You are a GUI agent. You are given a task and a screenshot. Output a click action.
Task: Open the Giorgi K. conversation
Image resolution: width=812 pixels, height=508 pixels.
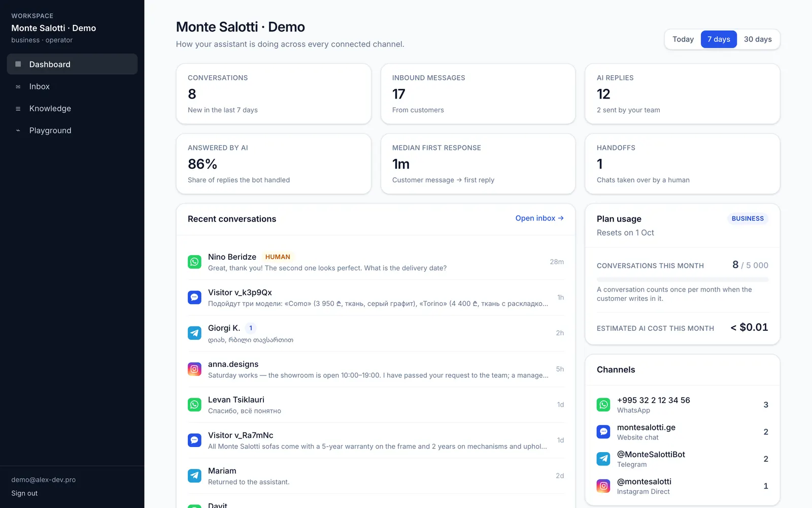click(376, 333)
